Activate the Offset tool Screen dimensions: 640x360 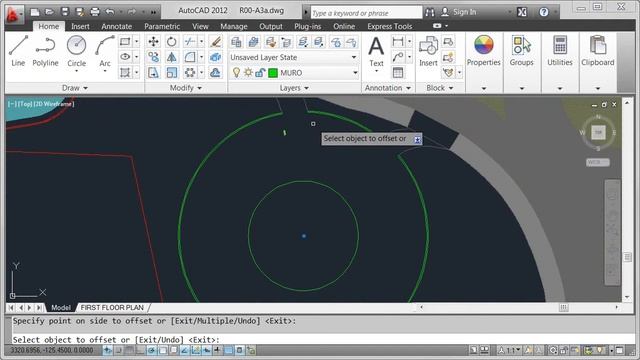click(215, 73)
